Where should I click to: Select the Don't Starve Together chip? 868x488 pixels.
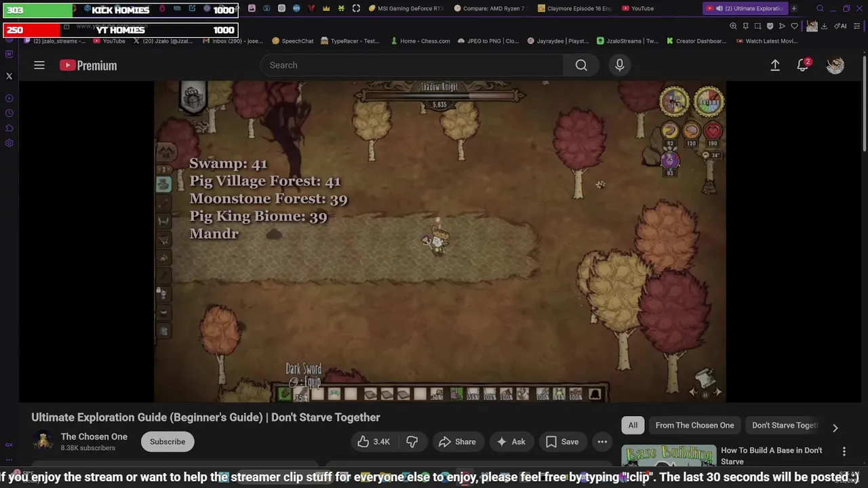(x=785, y=425)
